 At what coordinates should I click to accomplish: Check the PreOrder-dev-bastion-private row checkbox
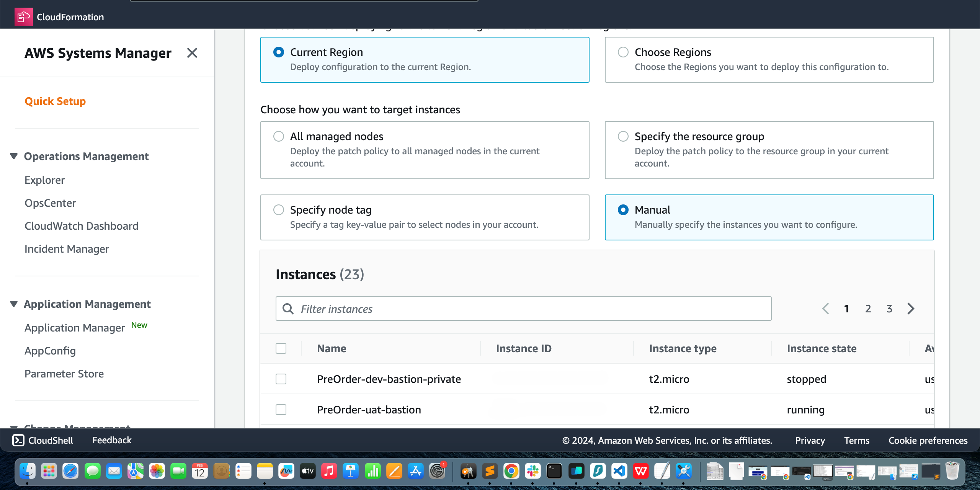click(281, 379)
